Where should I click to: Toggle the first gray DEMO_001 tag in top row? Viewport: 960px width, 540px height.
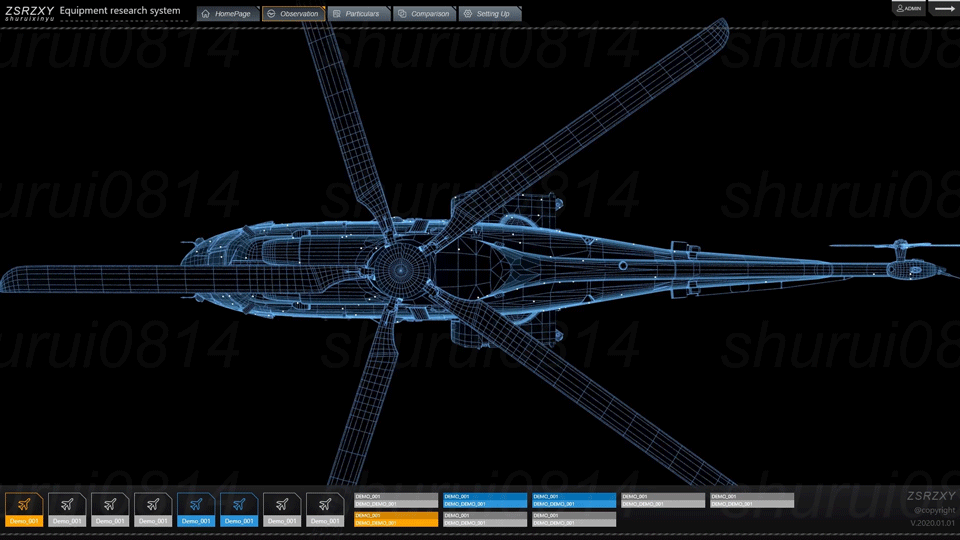(396, 500)
